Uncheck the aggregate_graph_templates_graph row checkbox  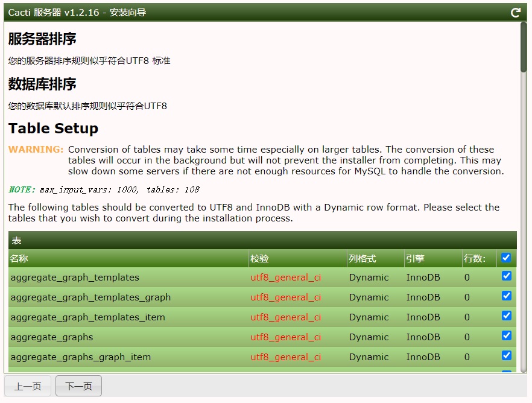tap(506, 296)
